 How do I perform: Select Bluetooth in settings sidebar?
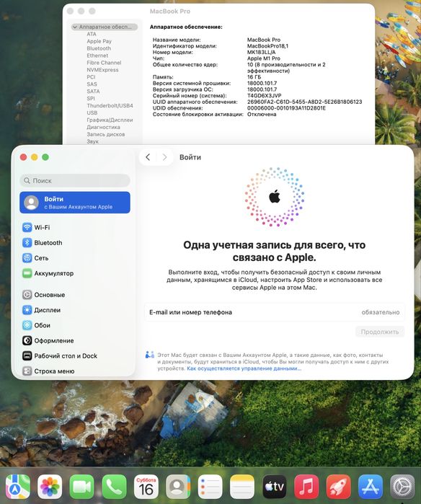pyautogui.click(x=75, y=243)
